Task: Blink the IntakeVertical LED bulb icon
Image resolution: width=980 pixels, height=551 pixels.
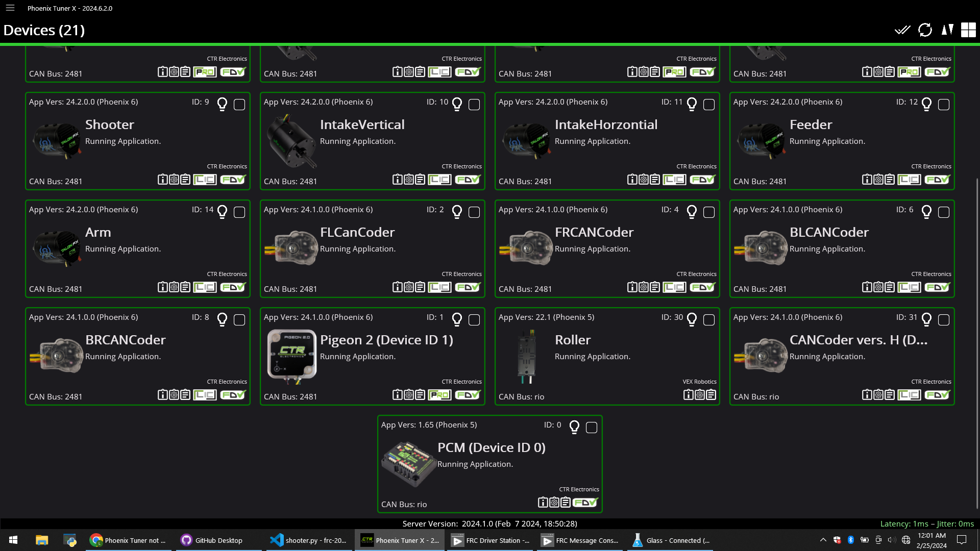Action: [x=457, y=104]
